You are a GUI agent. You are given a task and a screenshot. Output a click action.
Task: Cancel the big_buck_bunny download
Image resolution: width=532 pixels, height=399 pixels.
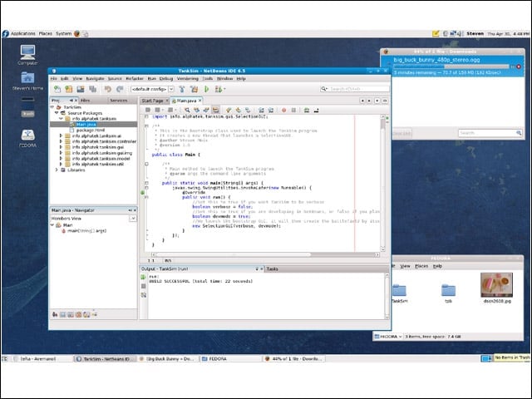519,66
